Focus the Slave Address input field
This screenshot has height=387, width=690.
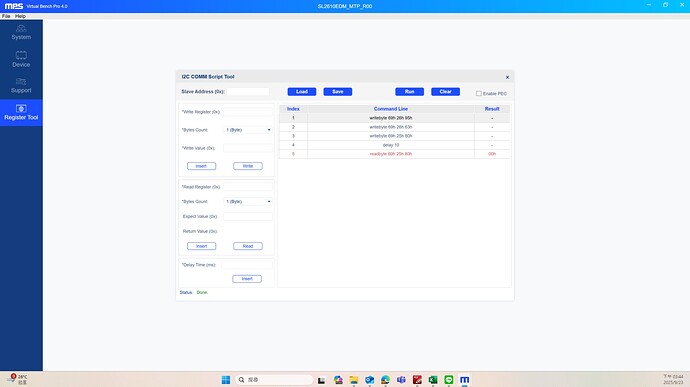248,92
